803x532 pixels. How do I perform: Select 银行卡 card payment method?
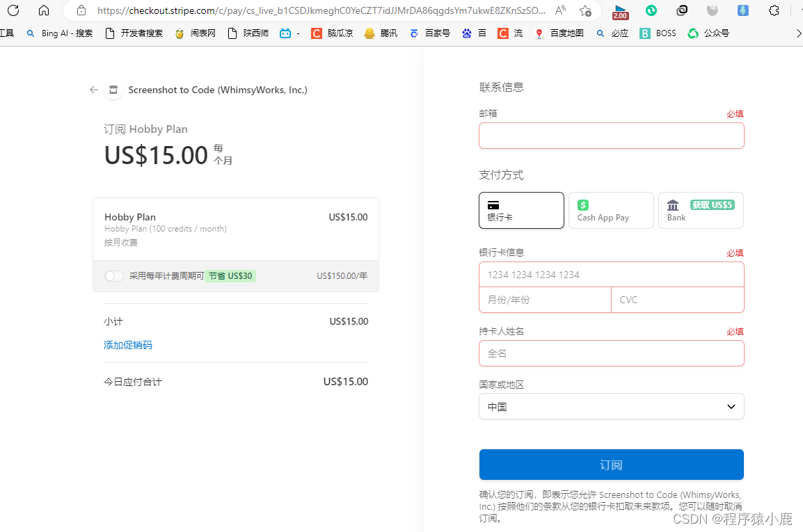coord(521,211)
